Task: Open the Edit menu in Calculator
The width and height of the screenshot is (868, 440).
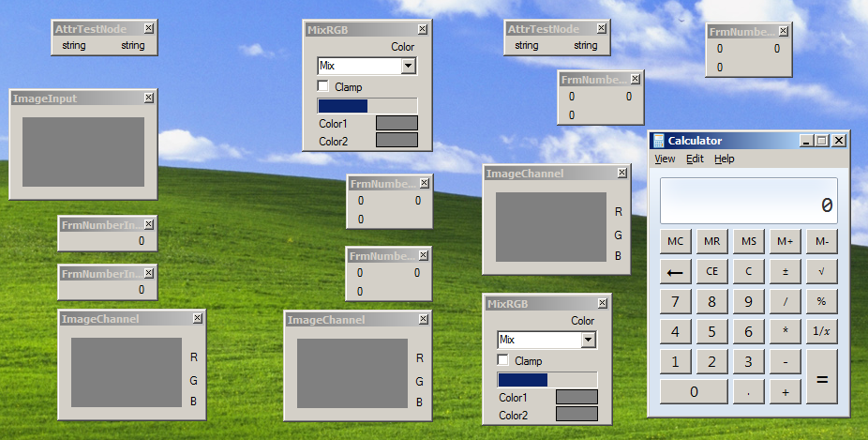Action: pyautogui.click(x=695, y=159)
